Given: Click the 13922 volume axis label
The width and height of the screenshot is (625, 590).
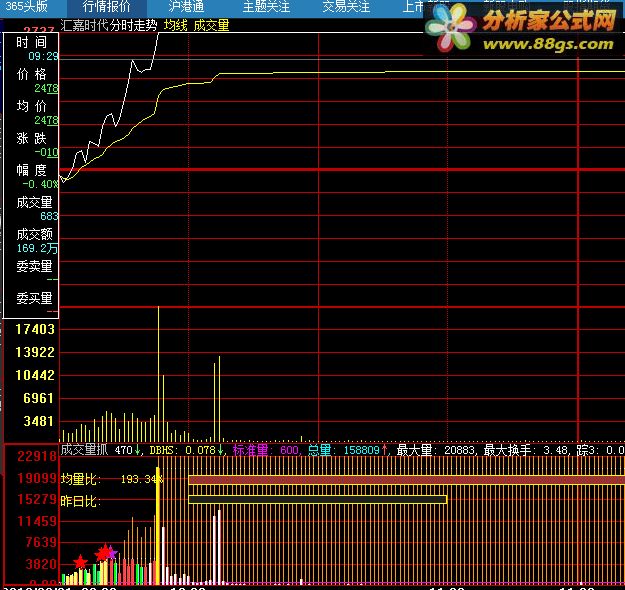Looking at the screenshot, I should coord(35,352).
